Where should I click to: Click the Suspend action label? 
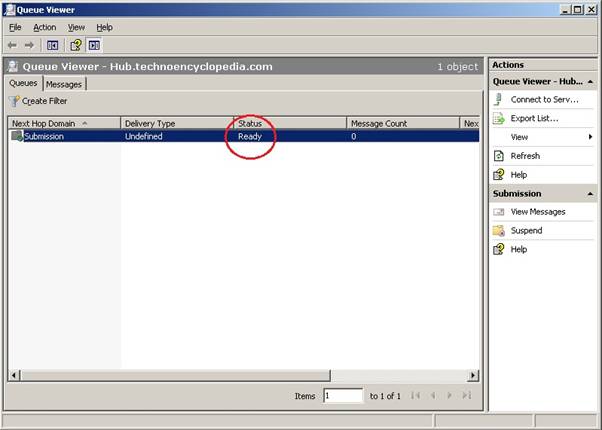tap(526, 231)
